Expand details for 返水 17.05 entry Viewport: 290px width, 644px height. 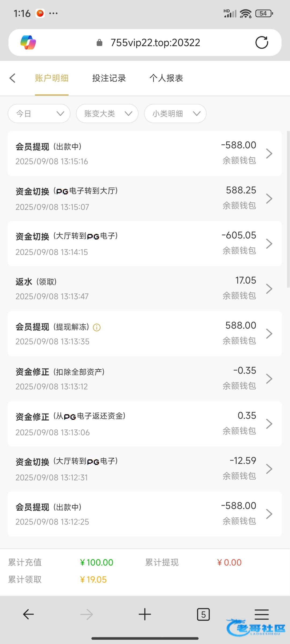click(145, 289)
